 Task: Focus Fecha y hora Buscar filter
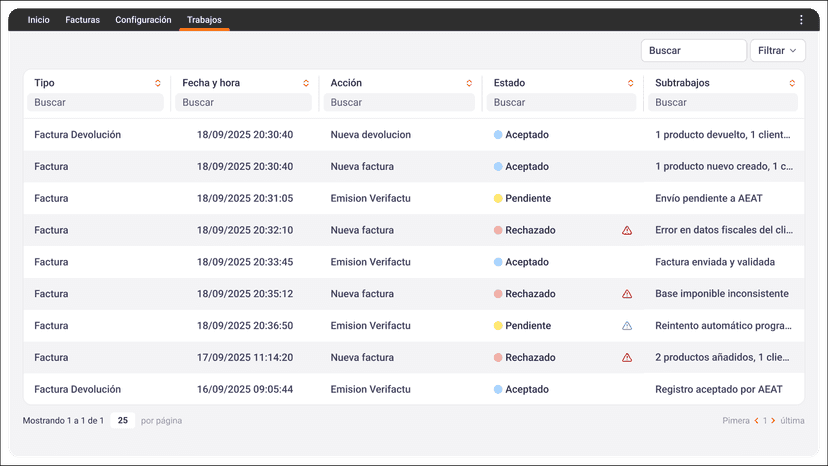(243, 102)
